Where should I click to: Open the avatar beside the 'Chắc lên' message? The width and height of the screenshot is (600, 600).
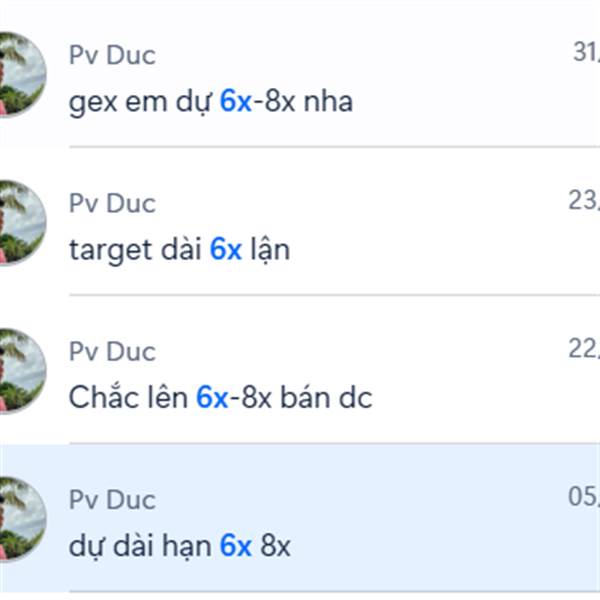coord(23,371)
